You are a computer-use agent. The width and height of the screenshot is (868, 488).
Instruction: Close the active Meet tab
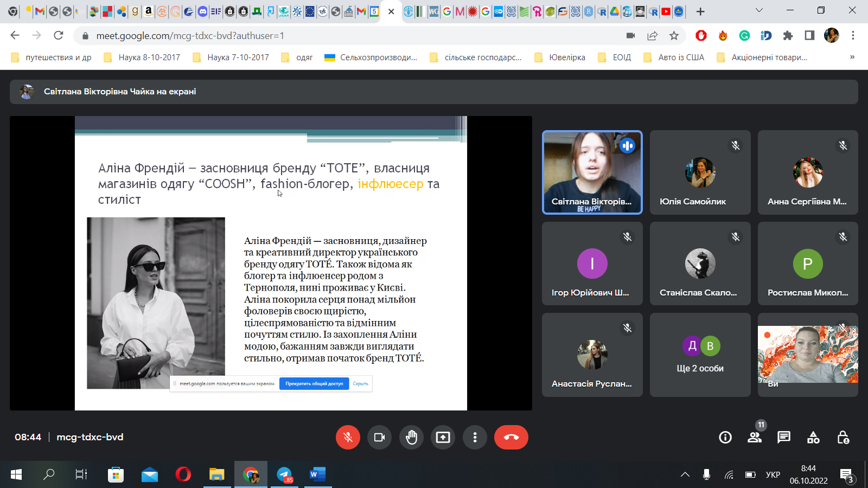click(x=391, y=11)
